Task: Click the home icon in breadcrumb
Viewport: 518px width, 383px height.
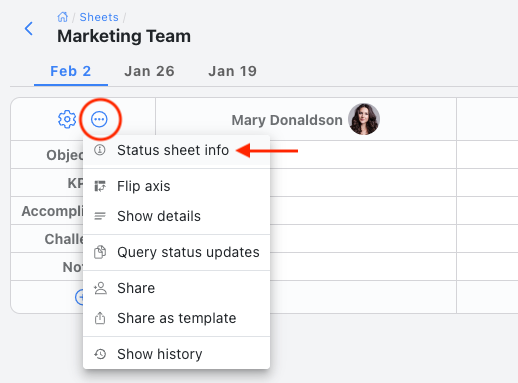Action: pos(62,17)
